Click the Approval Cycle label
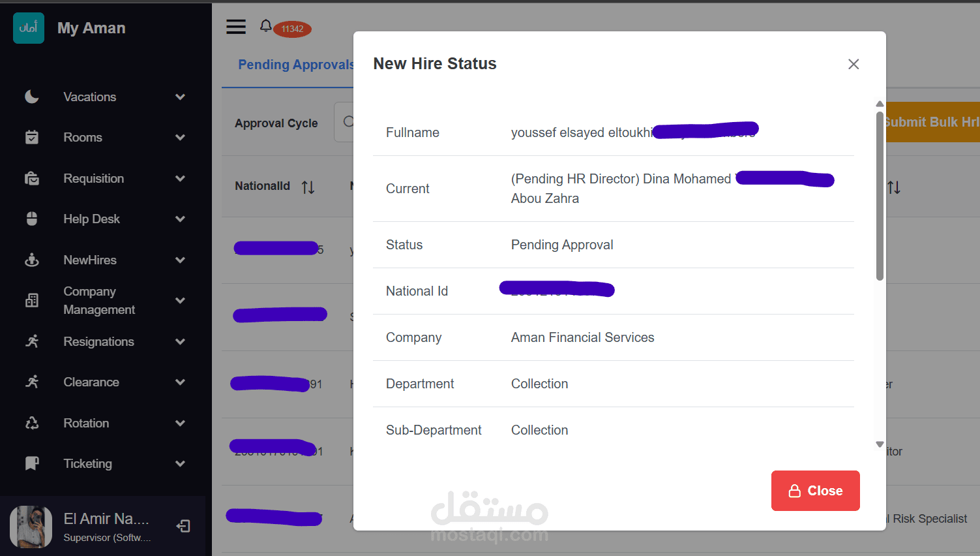Image resolution: width=980 pixels, height=556 pixels. coord(276,123)
